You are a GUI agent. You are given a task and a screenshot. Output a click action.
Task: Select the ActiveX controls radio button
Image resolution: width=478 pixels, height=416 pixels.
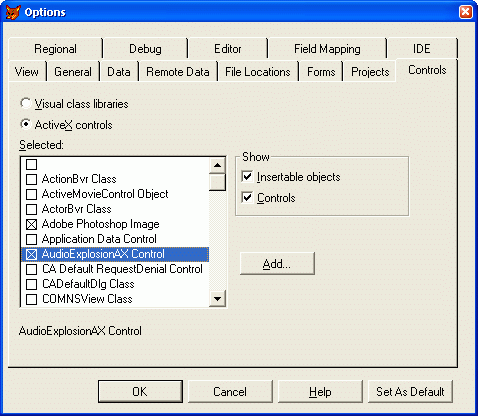pyautogui.click(x=26, y=124)
